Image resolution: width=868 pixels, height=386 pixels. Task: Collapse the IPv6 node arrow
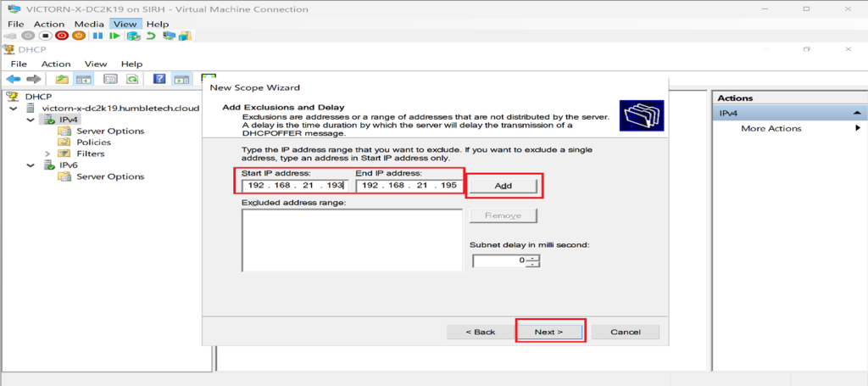tap(31, 165)
